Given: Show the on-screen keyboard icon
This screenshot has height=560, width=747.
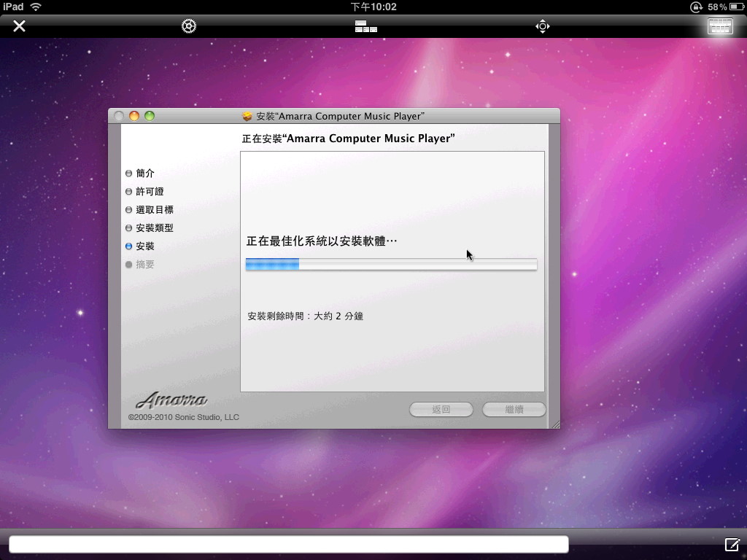Looking at the screenshot, I should point(720,26).
